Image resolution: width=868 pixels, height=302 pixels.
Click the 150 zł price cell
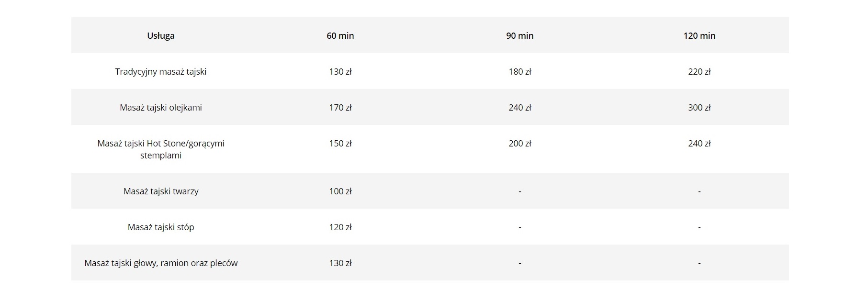coord(340,144)
